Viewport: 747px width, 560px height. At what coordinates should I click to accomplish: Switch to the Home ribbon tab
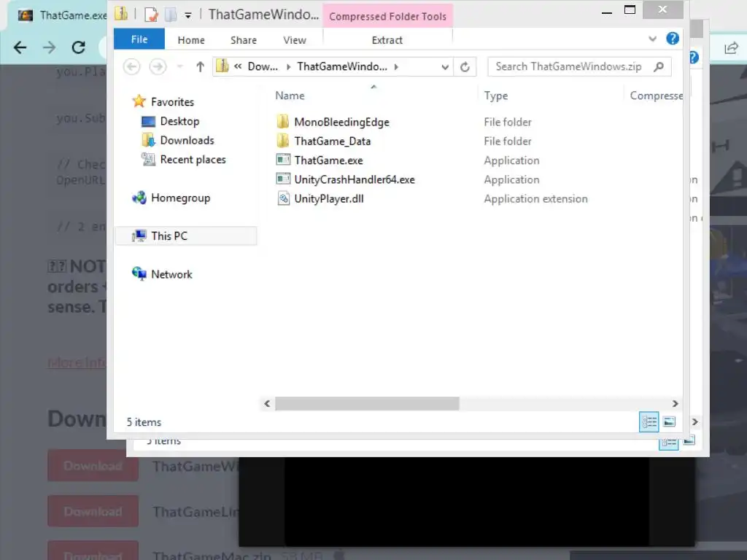[x=191, y=40]
